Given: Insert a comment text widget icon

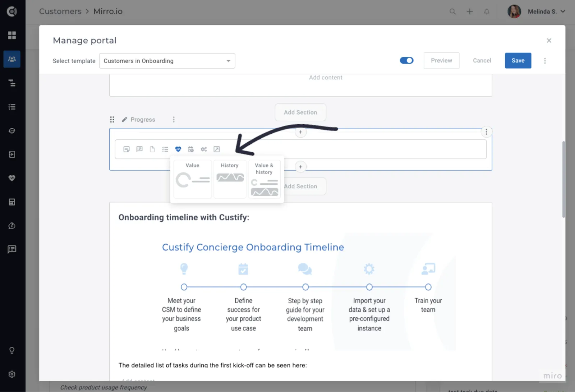Looking at the screenshot, I should tap(139, 149).
